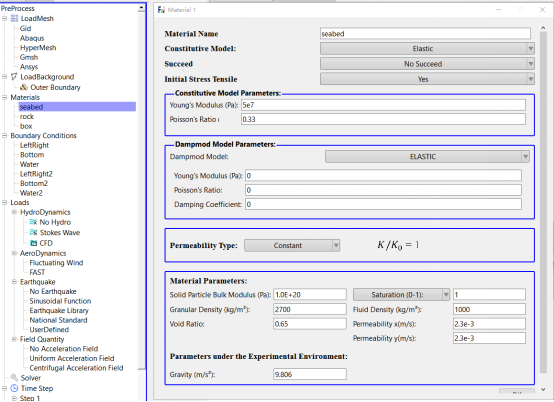
Task: Collapse the Loads tree node
Action: tap(5, 202)
